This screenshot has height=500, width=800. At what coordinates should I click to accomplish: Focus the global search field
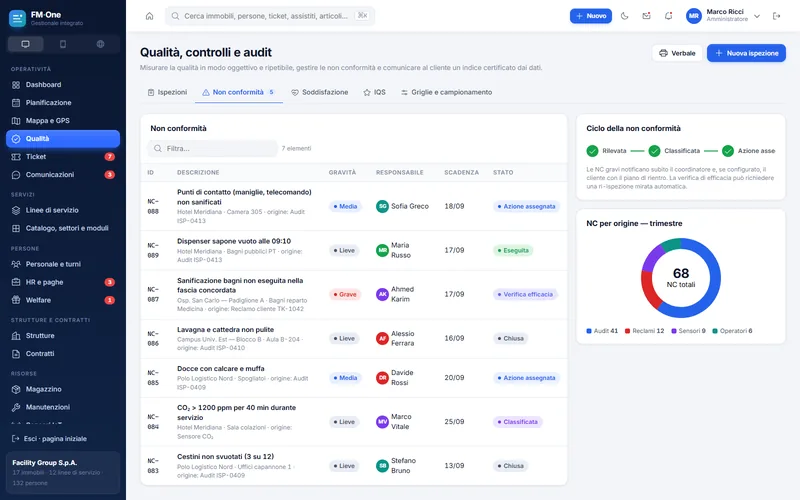270,16
